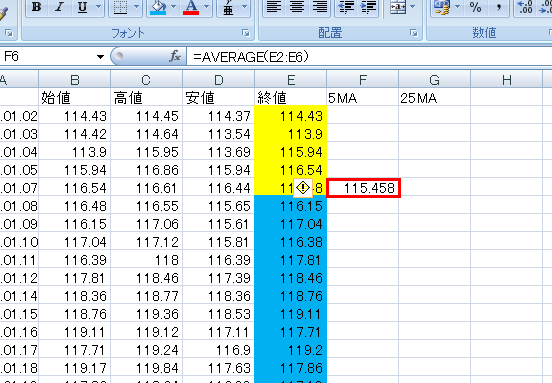
Task: Align text left
Action: tap(274, 7)
